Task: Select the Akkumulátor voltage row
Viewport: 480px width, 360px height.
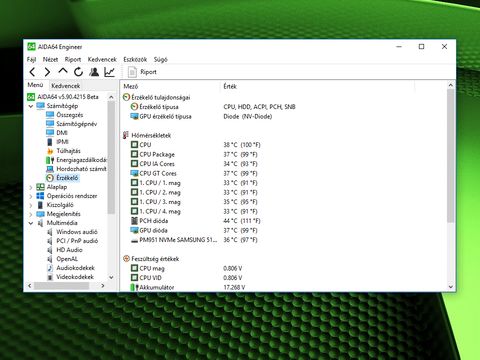Action: pos(283,287)
